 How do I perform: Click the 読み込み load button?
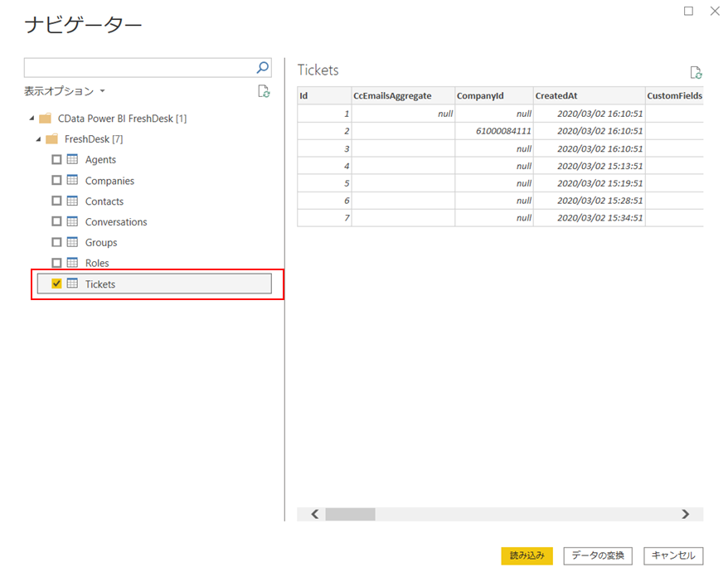click(527, 555)
